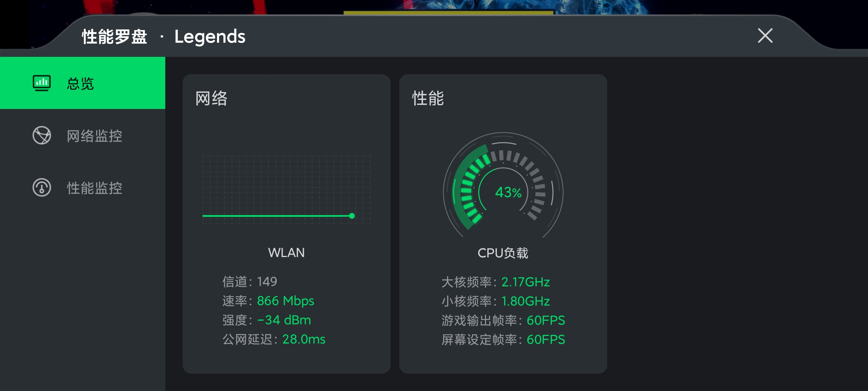Switch to the 网络监控 tab
Image resolution: width=868 pixels, height=391 pixels.
tap(82, 135)
